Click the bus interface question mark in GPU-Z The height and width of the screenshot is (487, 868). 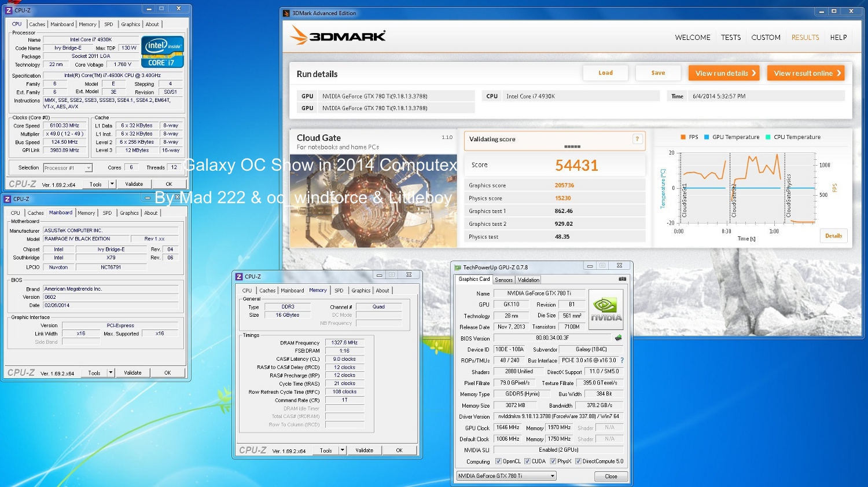click(x=622, y=360)
